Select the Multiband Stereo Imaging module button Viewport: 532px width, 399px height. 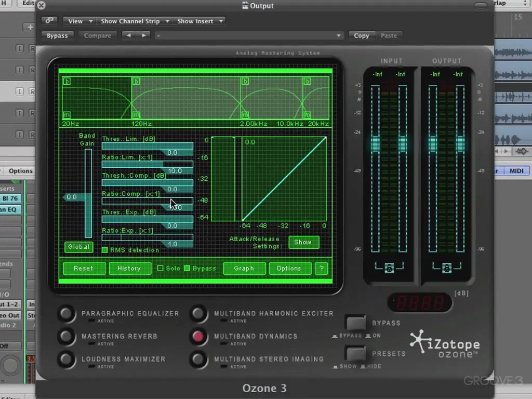click(x=198, y=360)
